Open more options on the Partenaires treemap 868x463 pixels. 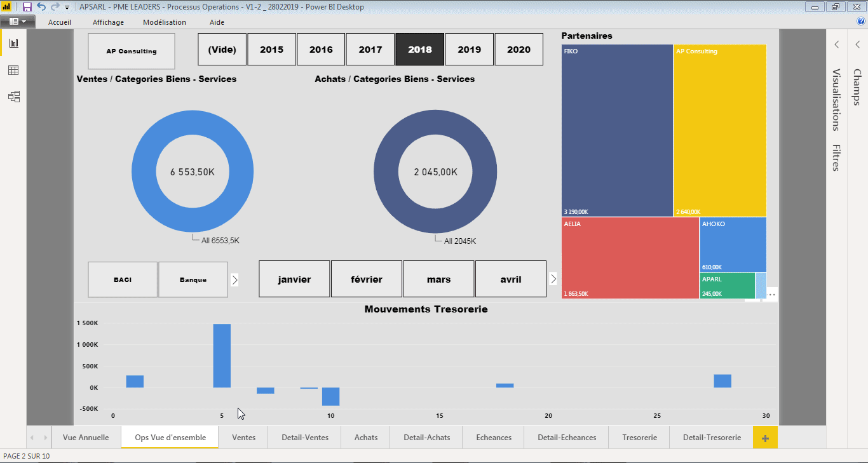(x=771, y=294)
